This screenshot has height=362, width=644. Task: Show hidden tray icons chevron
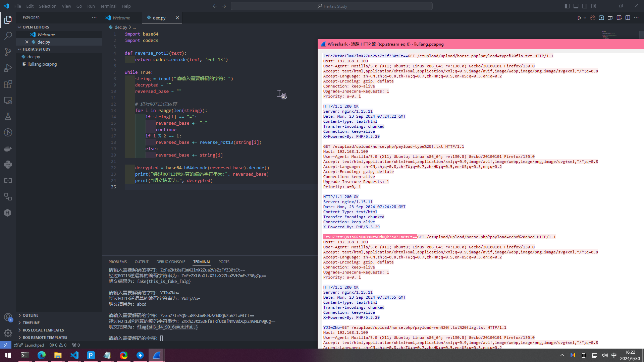point(562,355)
